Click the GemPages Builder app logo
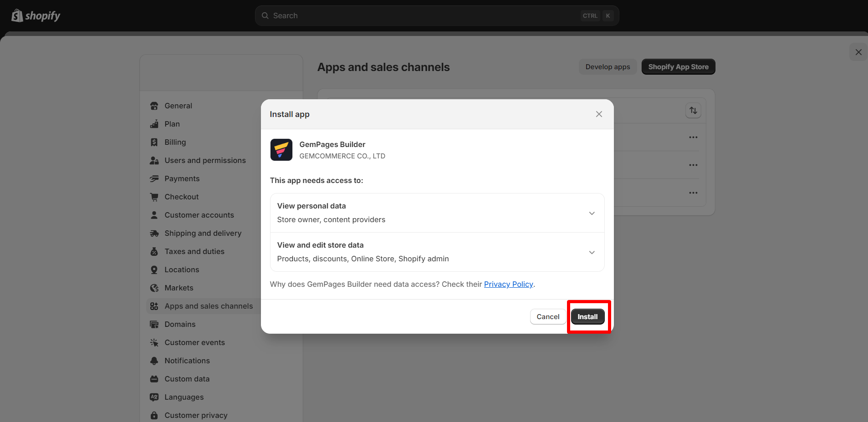Viewport: 868px width, 422px height. 281,150
